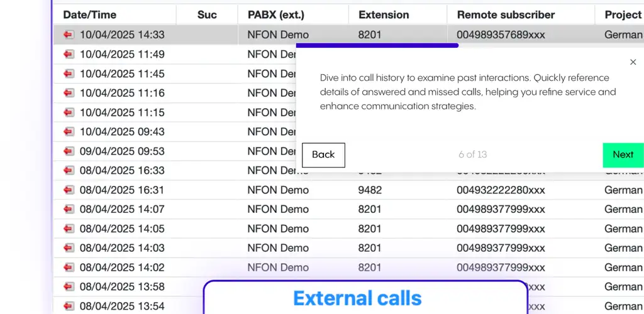The width and height of the screenshot is (644, 314).
Task: Click the Project column header
Action: click(623, 14)
